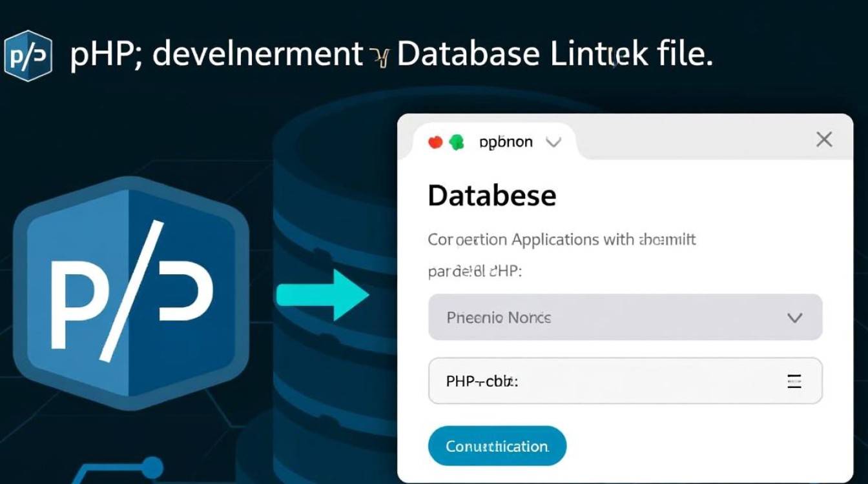Click the small PHP logo beside the title
The width and height of the screenshot is (868, 484).
28,55
